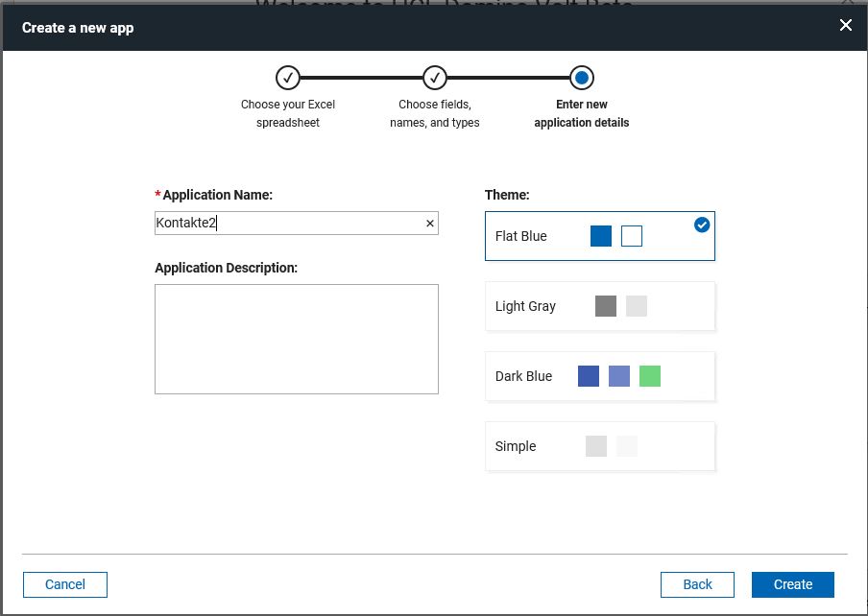The height and width of the screenshot is (616, 868).
Task: Click the Light Gray pale gray swatch
Action: [x=637, y=306]
